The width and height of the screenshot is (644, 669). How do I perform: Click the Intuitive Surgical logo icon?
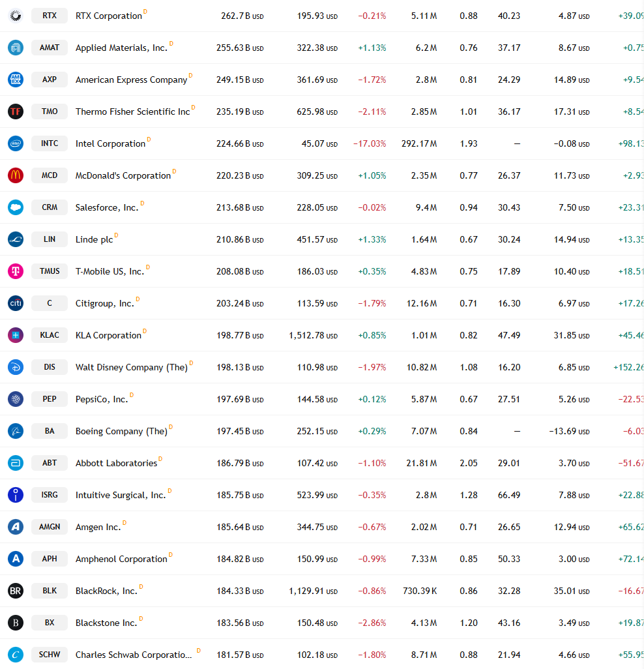[x=16, y=495]
